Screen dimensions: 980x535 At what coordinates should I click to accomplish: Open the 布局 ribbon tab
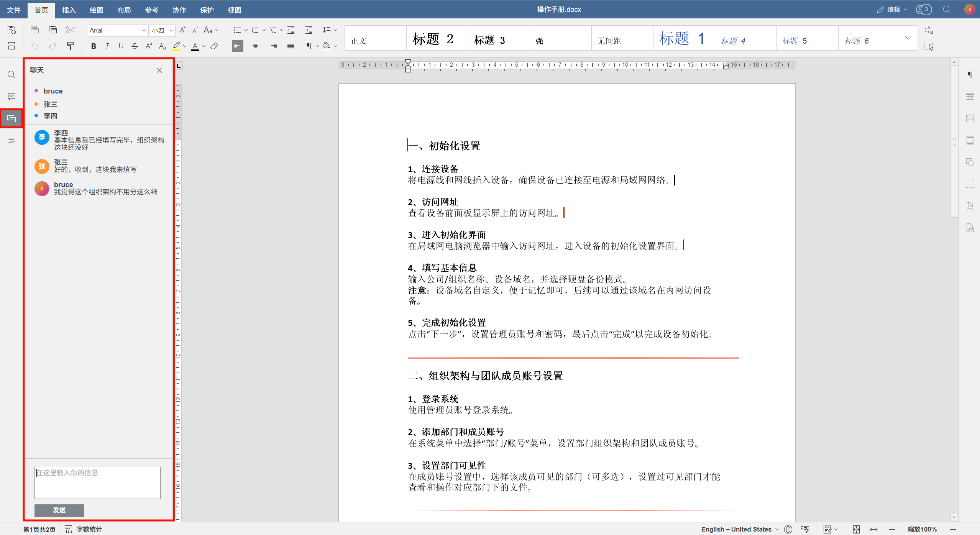[124, 10]
